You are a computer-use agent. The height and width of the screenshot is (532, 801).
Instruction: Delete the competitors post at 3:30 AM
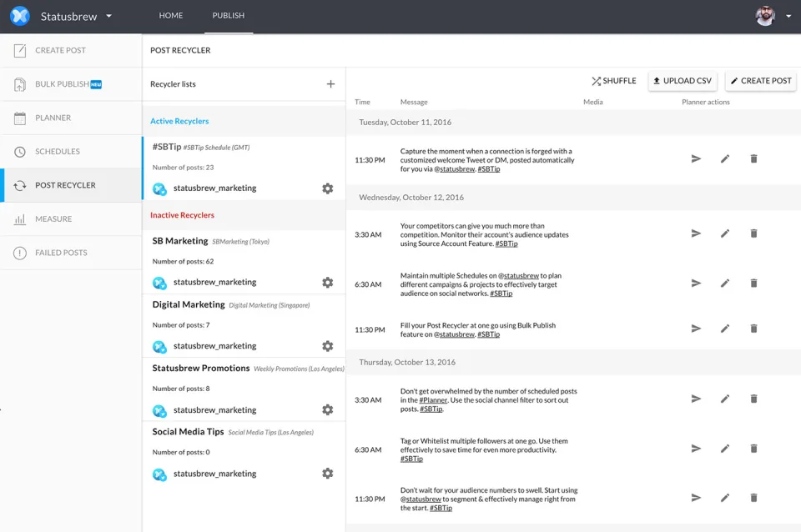[753, 233]
